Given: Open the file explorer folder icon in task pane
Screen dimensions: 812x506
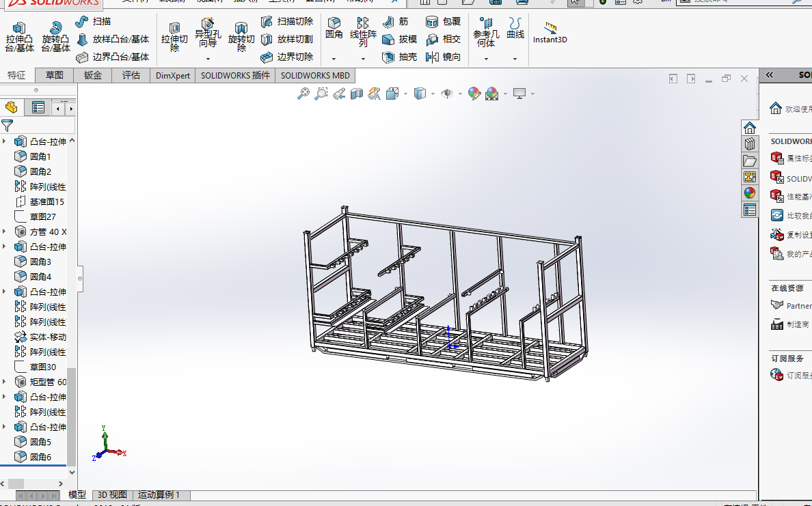Looking at the screenshot, I should coord(749,160).
